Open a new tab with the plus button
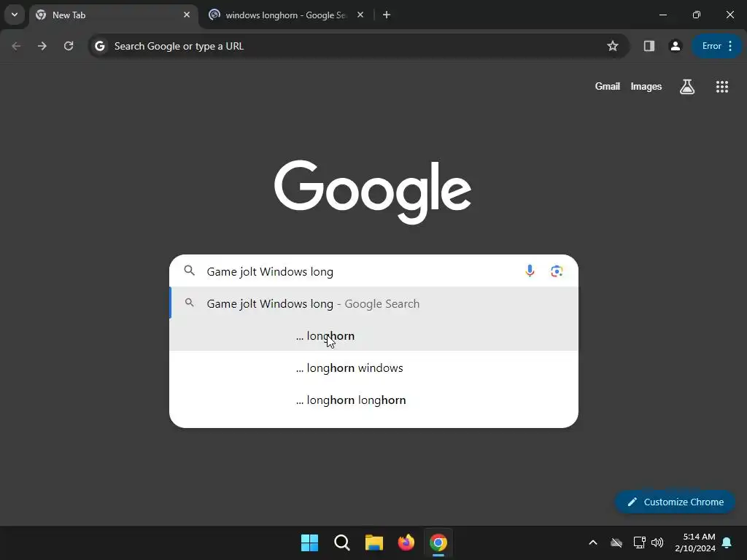747x560 pixels. [x=387, y=15]
